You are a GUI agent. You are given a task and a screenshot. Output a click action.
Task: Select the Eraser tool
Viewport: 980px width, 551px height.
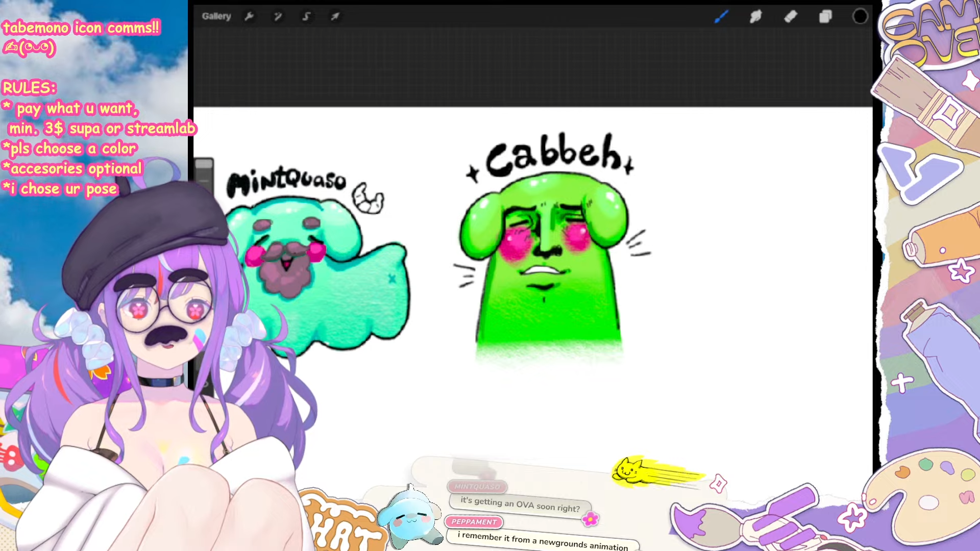(791, 16)
